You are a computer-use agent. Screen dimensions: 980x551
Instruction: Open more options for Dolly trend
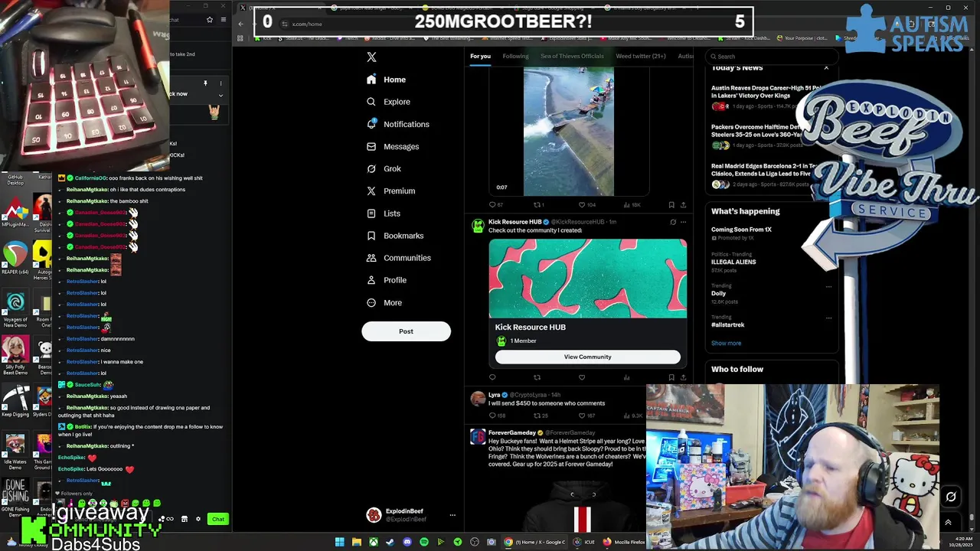pos(828,286)
